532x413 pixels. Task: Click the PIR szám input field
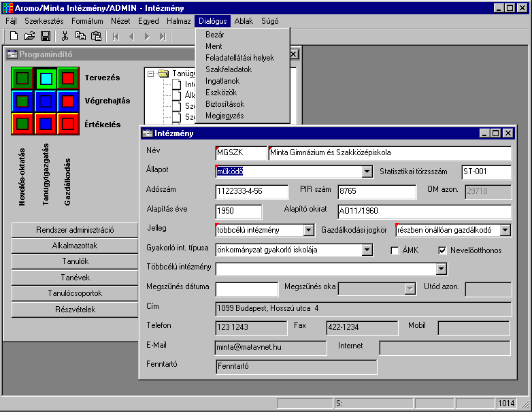click(377, 192)
